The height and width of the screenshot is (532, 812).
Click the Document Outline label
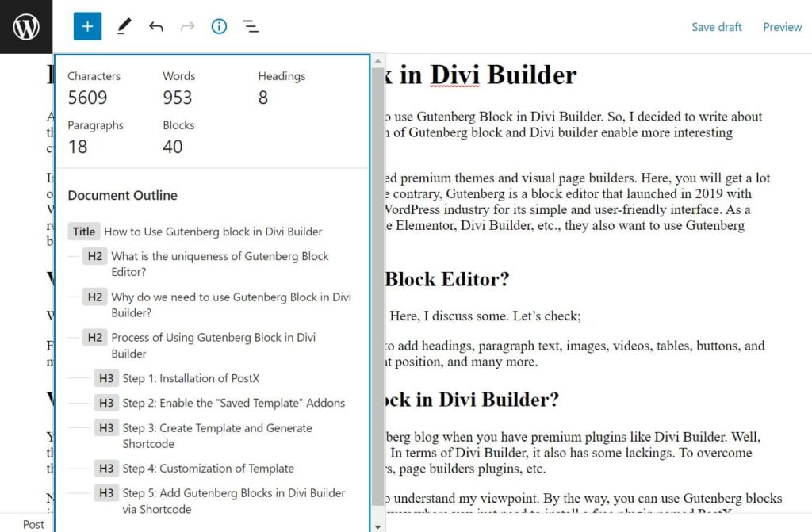(123, 195)
